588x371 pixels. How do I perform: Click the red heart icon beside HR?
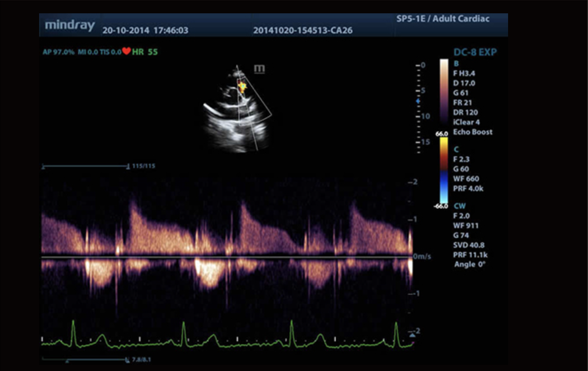click(x=127, y=51)
